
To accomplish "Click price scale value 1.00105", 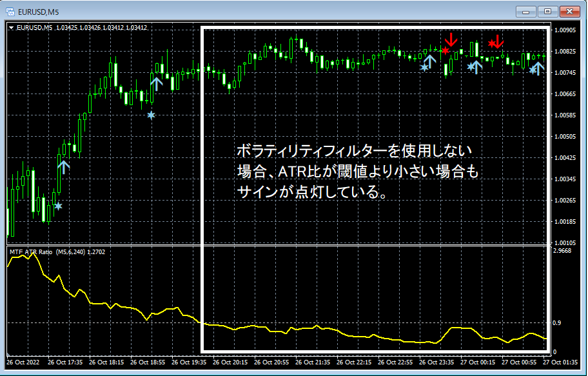I will click(x=565, y=243).
